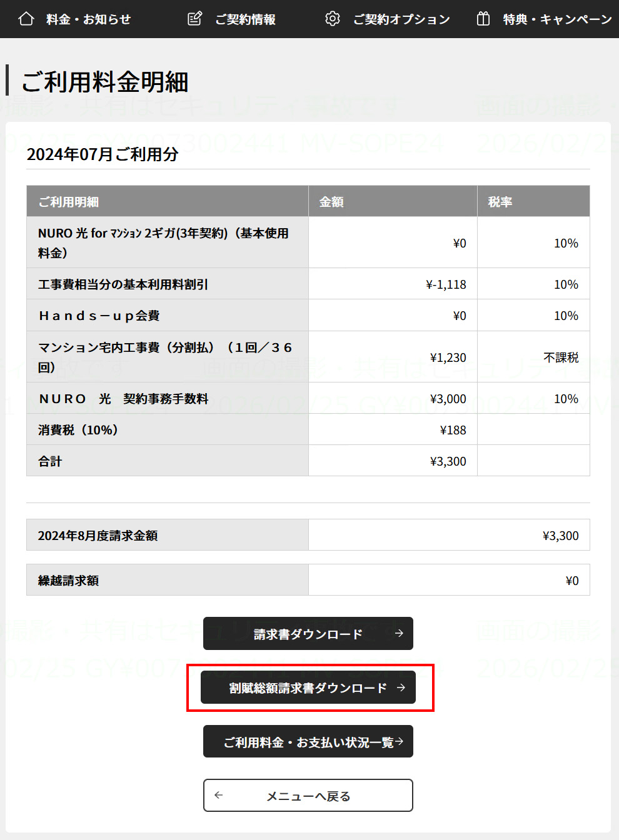Click the right arrow on 請求書ダウンロード button
The width and height of the screenshot is (619, 840).
pyautogui.click(x=399, y=634)
